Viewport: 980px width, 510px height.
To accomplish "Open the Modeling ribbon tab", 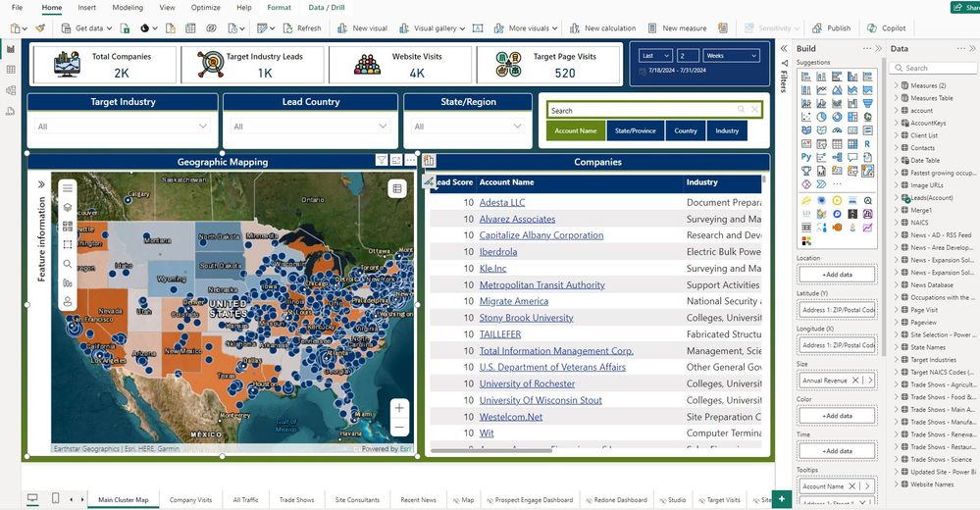I will (128, 8).
